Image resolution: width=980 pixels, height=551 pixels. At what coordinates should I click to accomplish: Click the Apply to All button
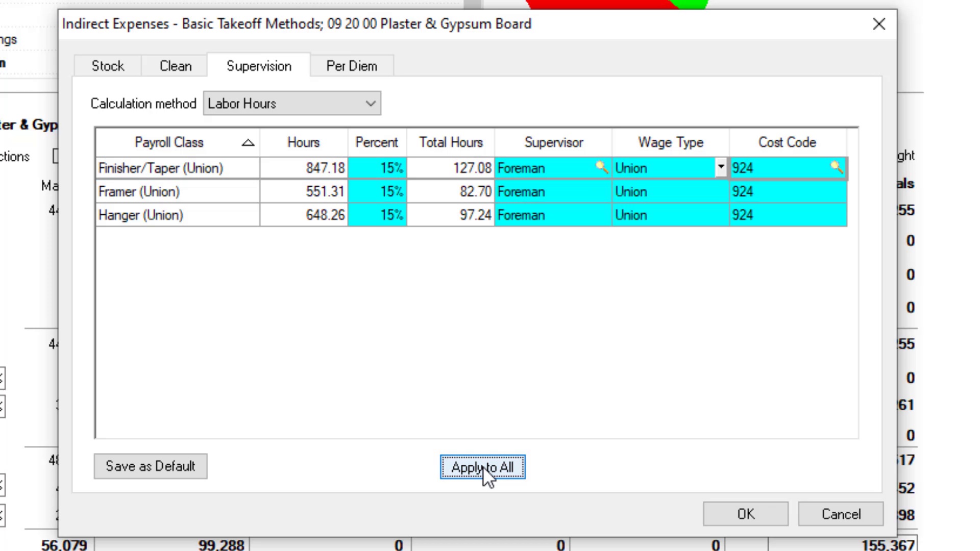(482, 467)
